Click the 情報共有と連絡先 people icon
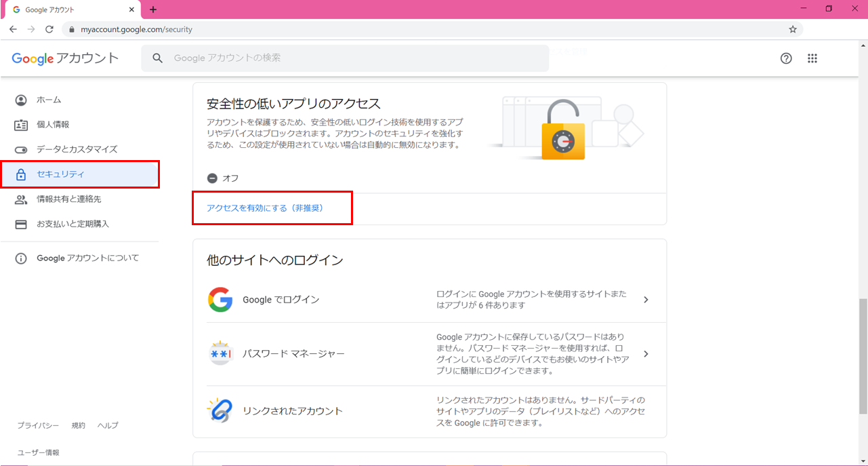This screenshot has height=466, width=868. pyautogui.click(x=21, y=199)
